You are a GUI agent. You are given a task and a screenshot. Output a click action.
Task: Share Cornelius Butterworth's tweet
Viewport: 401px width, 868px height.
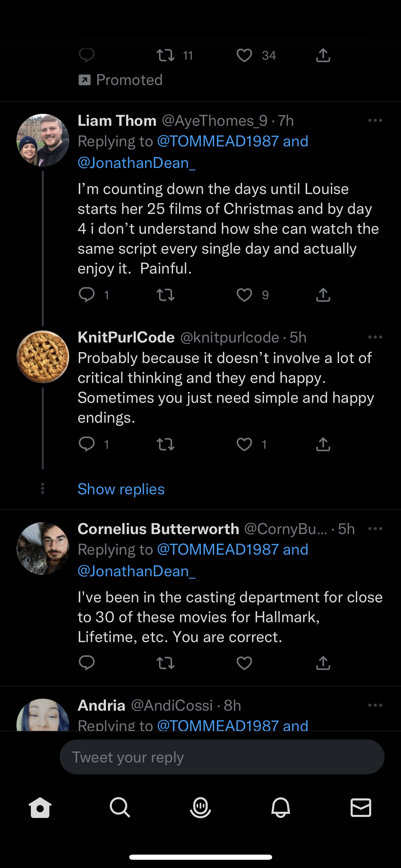[323, 663]
